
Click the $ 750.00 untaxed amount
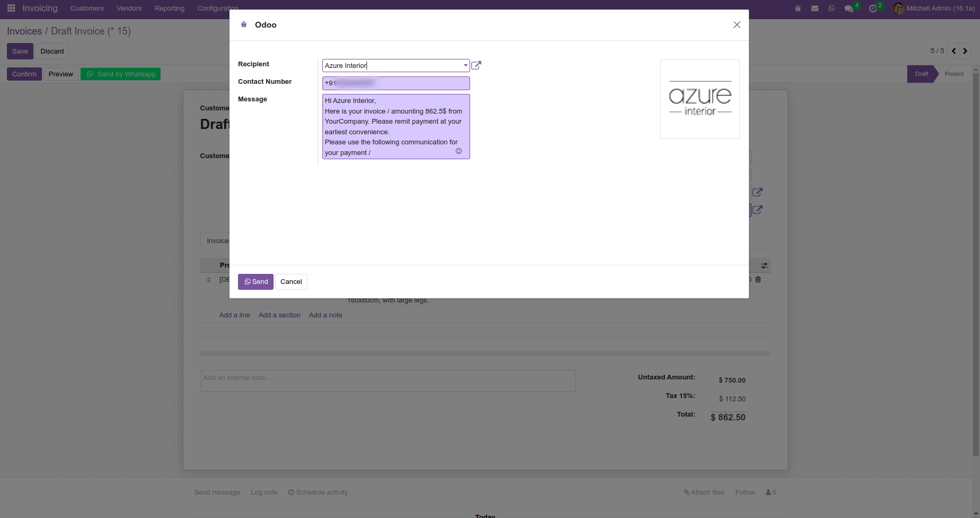[x=732, y=381]
